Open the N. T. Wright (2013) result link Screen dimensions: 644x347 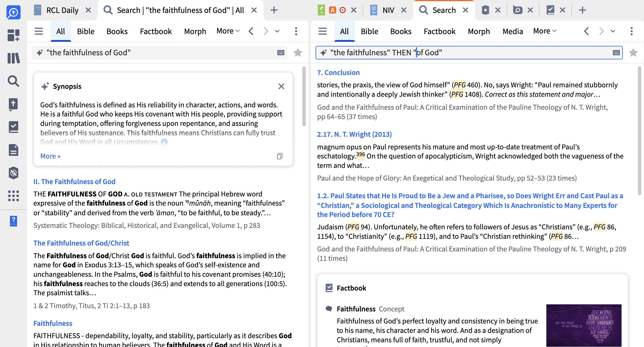coord(354,134)
